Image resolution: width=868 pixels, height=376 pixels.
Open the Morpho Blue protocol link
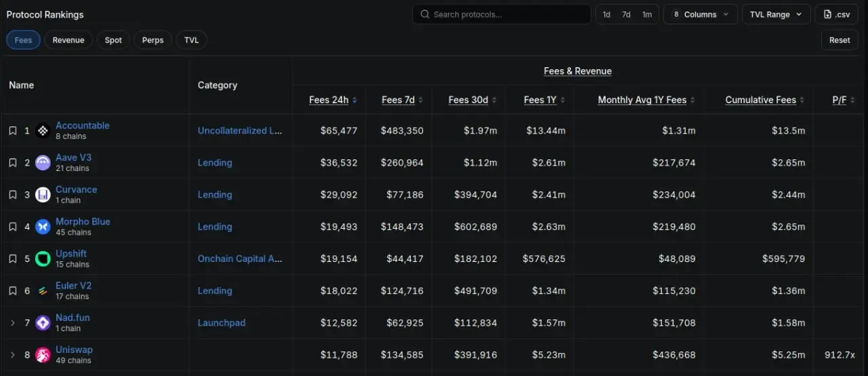[x=83, y=221]
